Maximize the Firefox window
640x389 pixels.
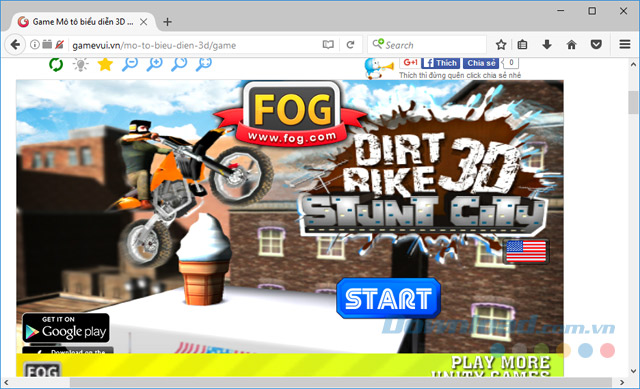tap(592, 11)
